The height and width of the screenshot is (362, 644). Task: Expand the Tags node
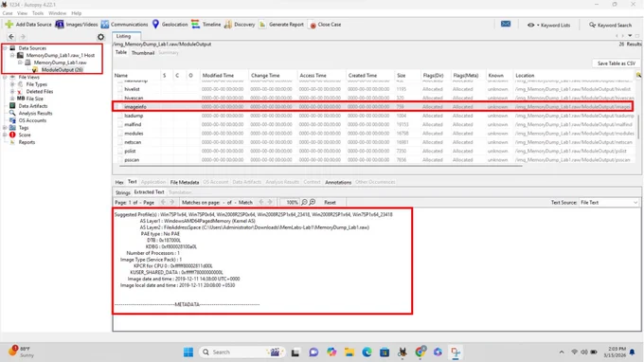(x=5, y=128)
